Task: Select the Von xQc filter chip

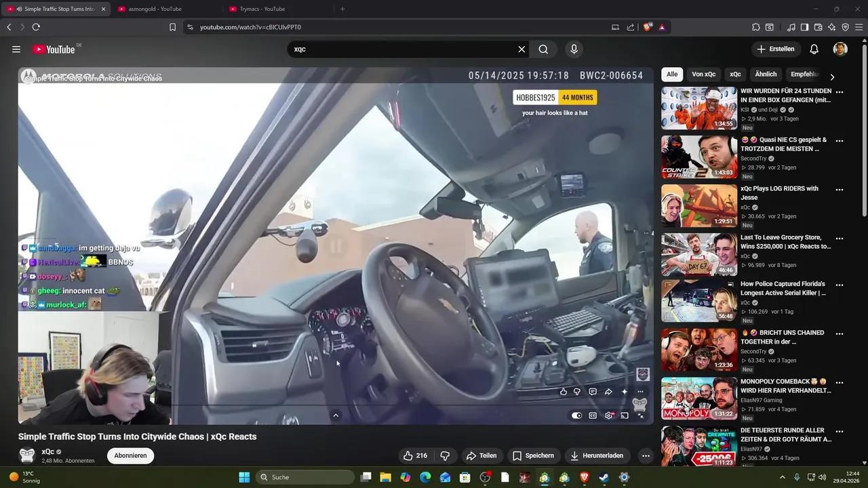Action: click(x=704, y=75)
